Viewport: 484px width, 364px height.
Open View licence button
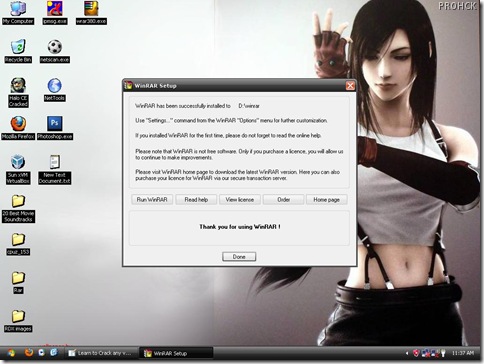[240, 200]
